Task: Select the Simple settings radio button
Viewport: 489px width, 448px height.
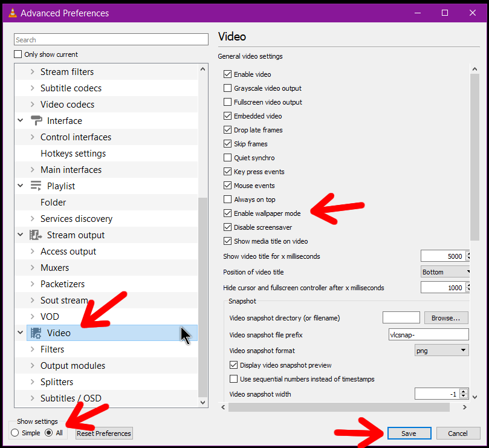Action: pos(15,433)
